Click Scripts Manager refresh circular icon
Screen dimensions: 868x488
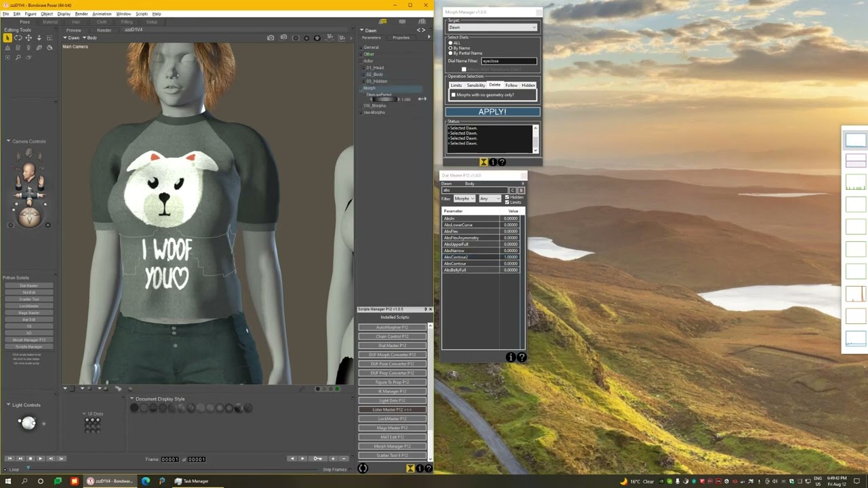tap(363, 468)
